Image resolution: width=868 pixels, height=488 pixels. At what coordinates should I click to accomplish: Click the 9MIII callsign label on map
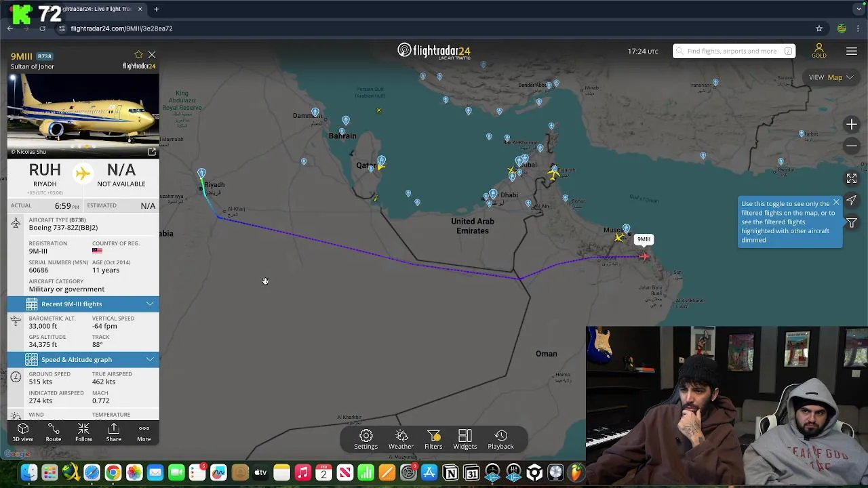coord(644,239)
